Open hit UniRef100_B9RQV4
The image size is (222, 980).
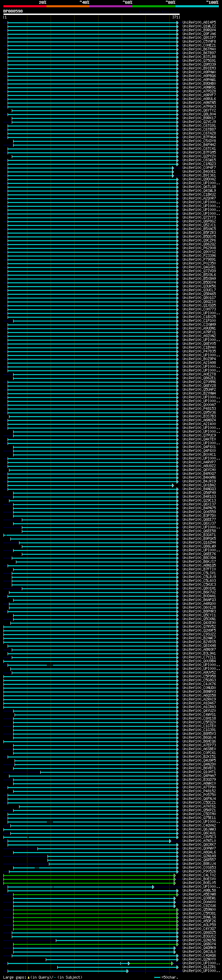coord(199,30)
